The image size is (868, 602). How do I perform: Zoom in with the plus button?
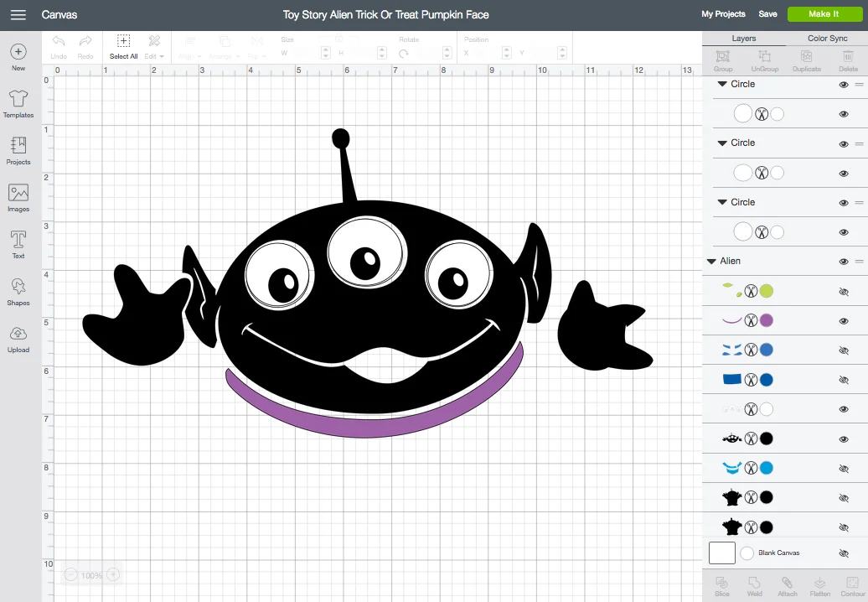click(113, 575)
